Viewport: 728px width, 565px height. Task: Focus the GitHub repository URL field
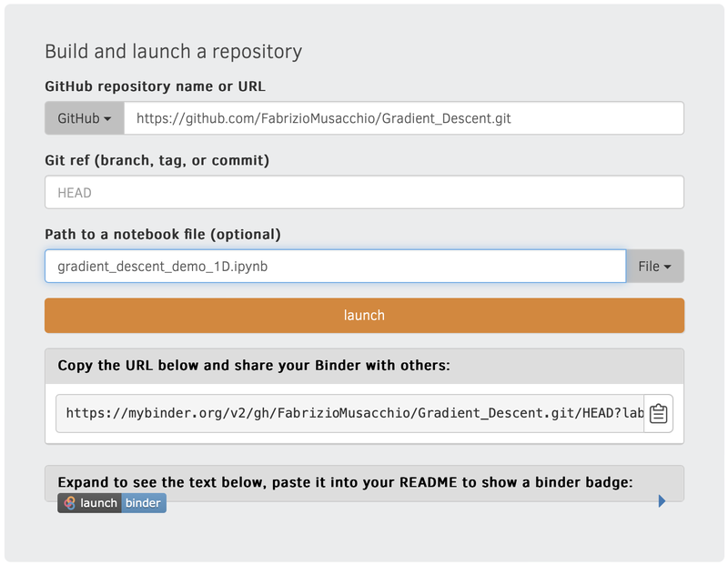[x=404, y=118]
